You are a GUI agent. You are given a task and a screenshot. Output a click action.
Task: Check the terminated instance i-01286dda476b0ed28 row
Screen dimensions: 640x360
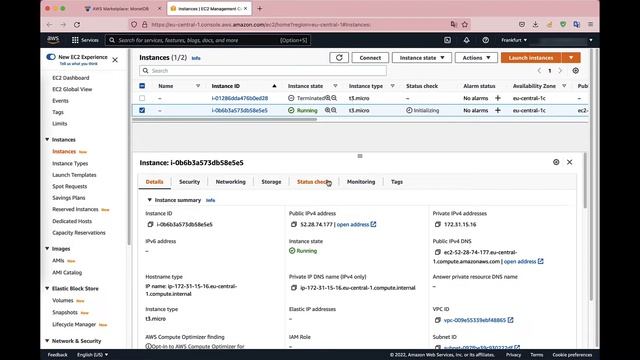pos(142,98)
